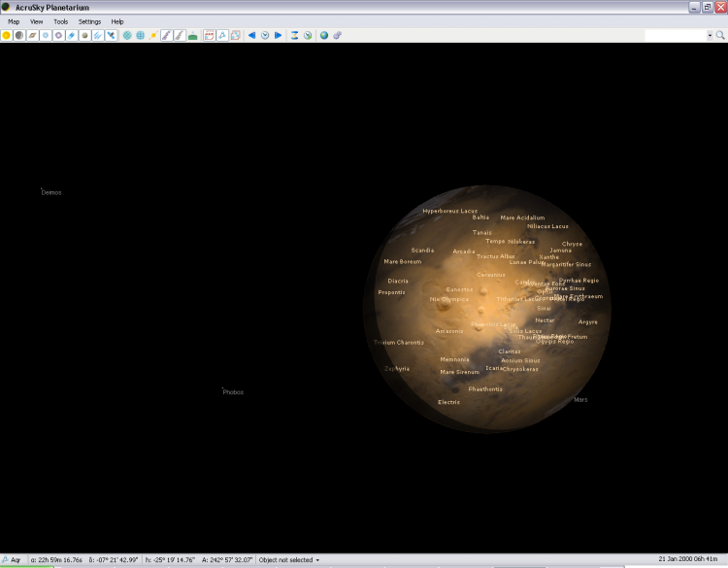Toggle Moon display icon
Screen dimensions: 728x568
coord(19,35)
